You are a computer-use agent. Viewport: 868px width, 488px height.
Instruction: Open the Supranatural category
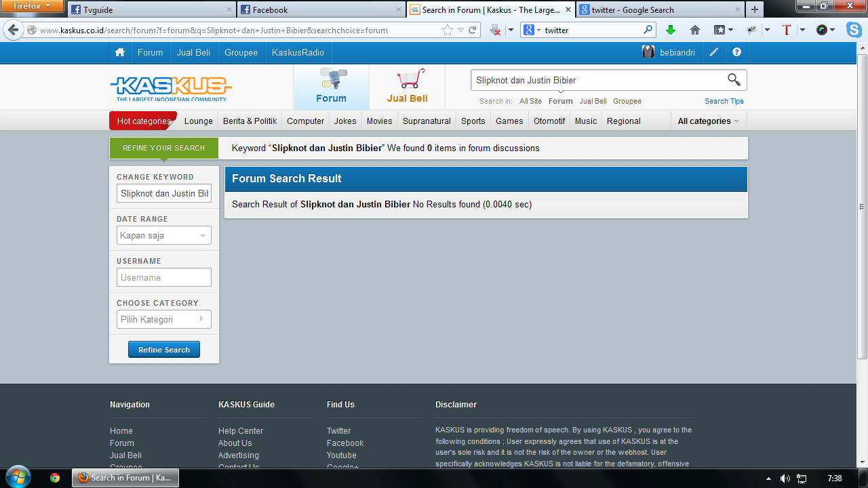[x=427, y=121]
